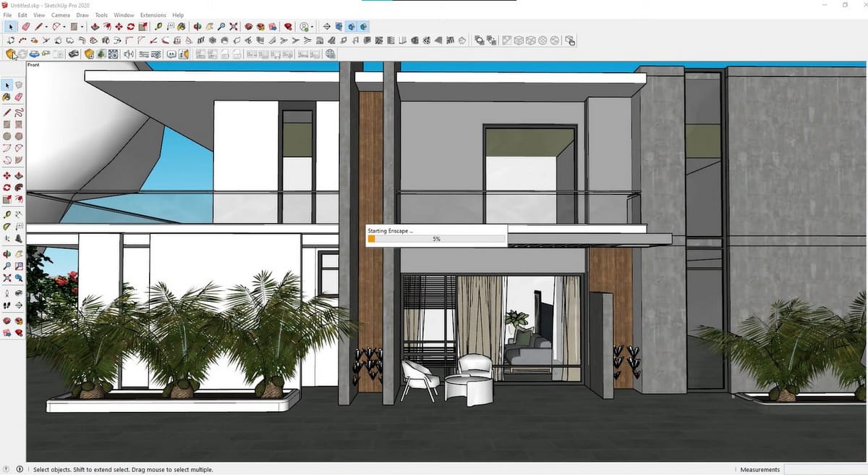Open the Camera menu
868x475 pixels.
click(x=61, y=14)
